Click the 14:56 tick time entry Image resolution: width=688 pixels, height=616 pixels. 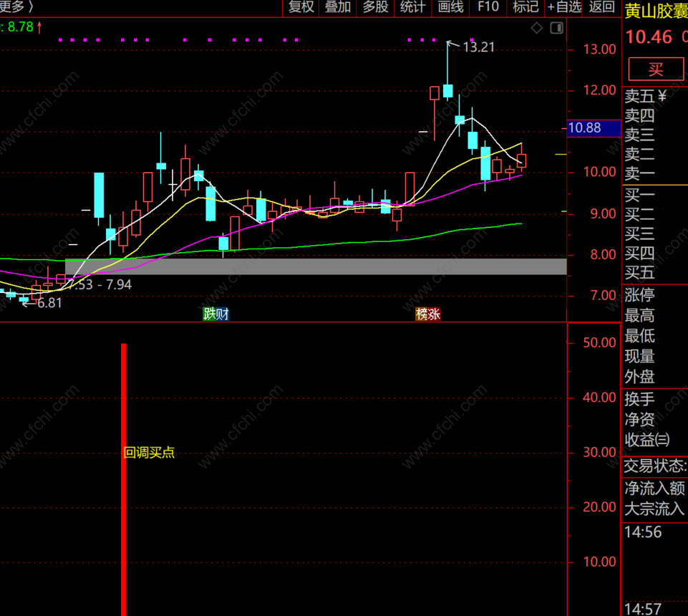tap(643, 533)
